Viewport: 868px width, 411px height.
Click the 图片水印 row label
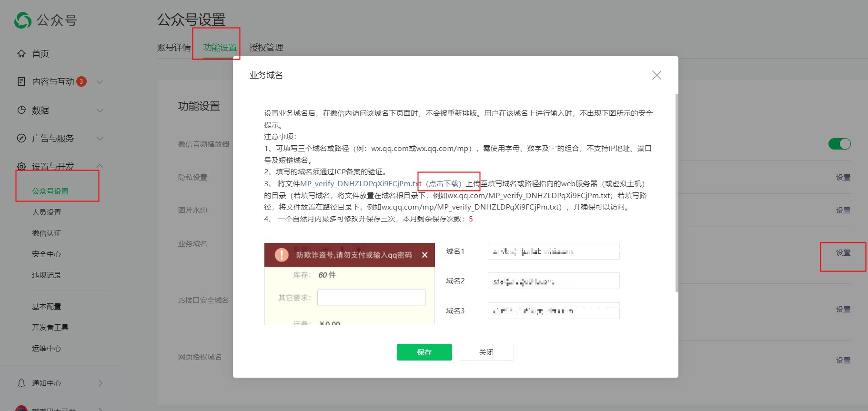[x=192, y=210]
